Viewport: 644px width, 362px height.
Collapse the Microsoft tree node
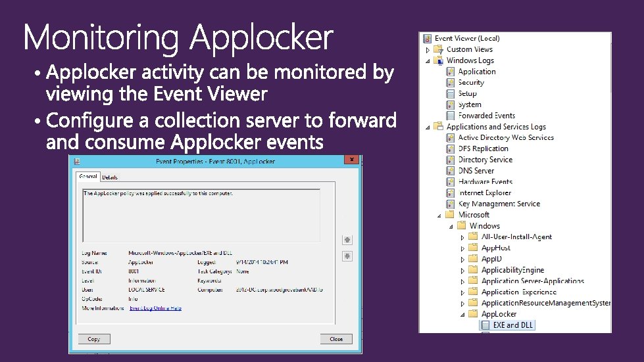439,215
